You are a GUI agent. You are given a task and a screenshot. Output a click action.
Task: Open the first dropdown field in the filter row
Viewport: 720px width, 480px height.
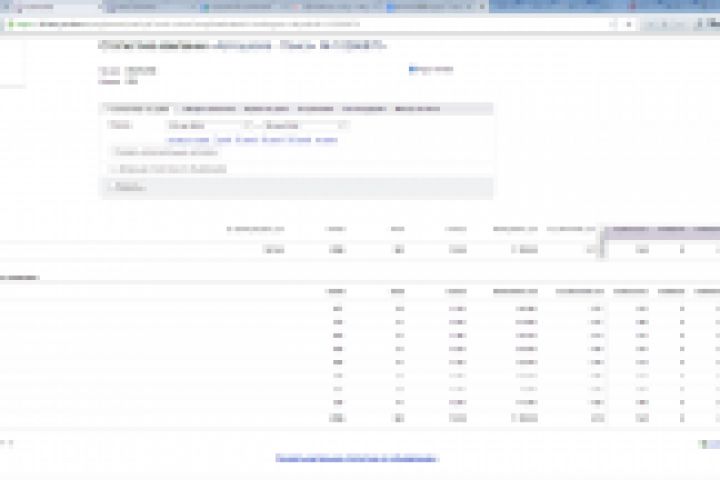pos(209,125)
